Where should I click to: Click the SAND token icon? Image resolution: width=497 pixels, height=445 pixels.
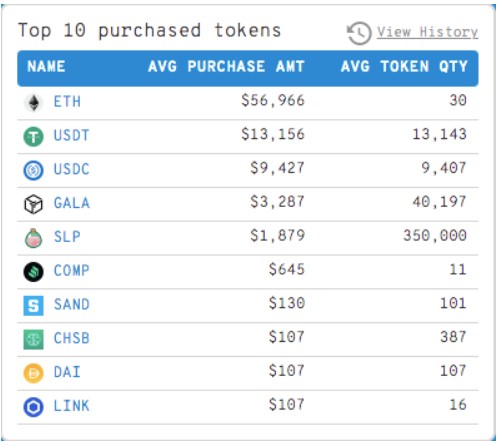(33, 306)
